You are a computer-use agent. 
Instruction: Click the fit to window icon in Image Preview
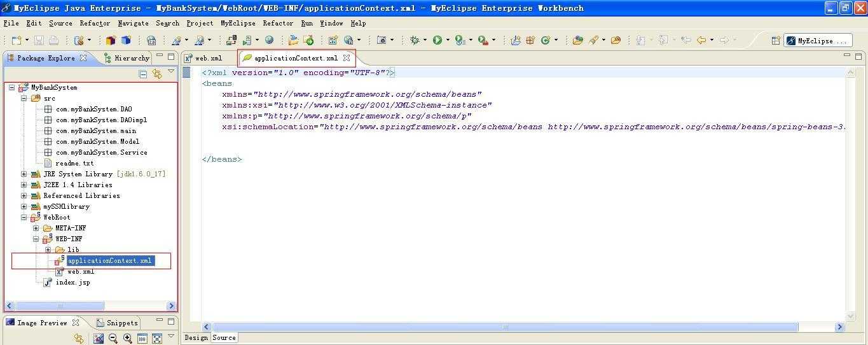pos(157,339)
